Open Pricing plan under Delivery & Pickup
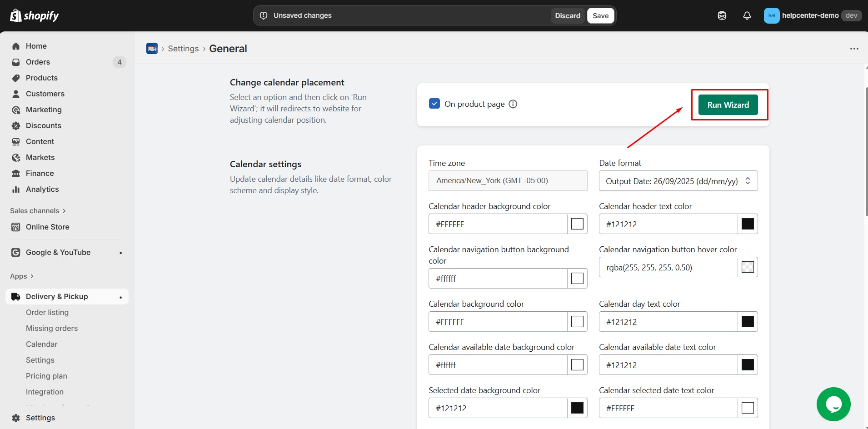 tap(46, 376)
